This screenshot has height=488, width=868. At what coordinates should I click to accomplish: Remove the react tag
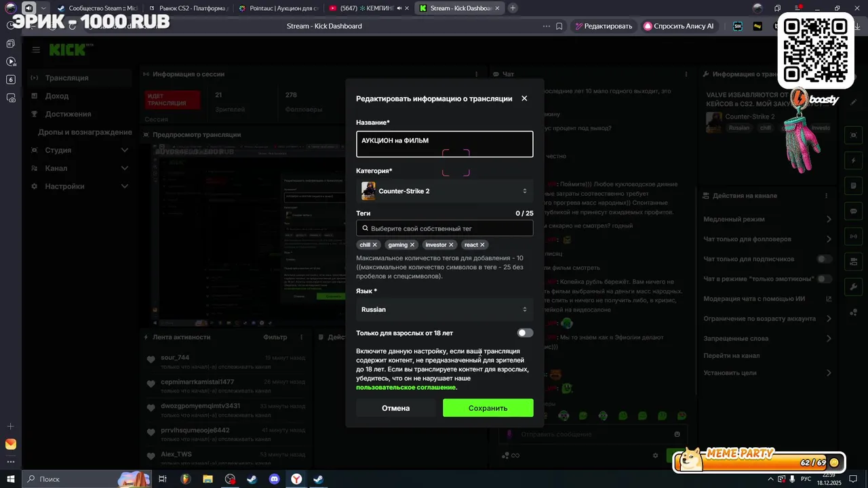(x=482, y=245)
